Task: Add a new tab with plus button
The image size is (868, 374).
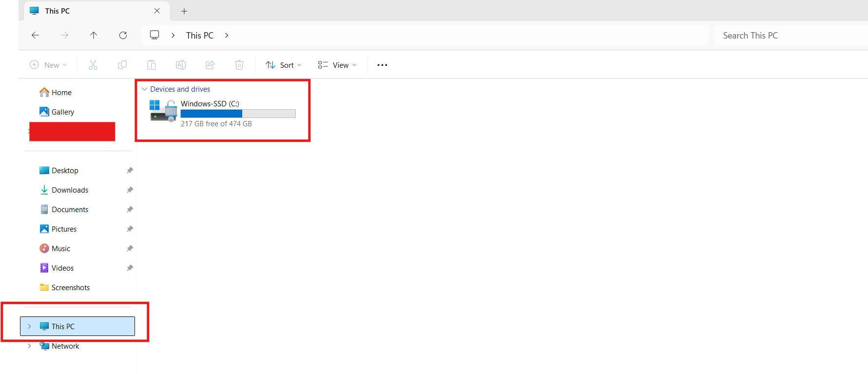Action: (184, 11)
